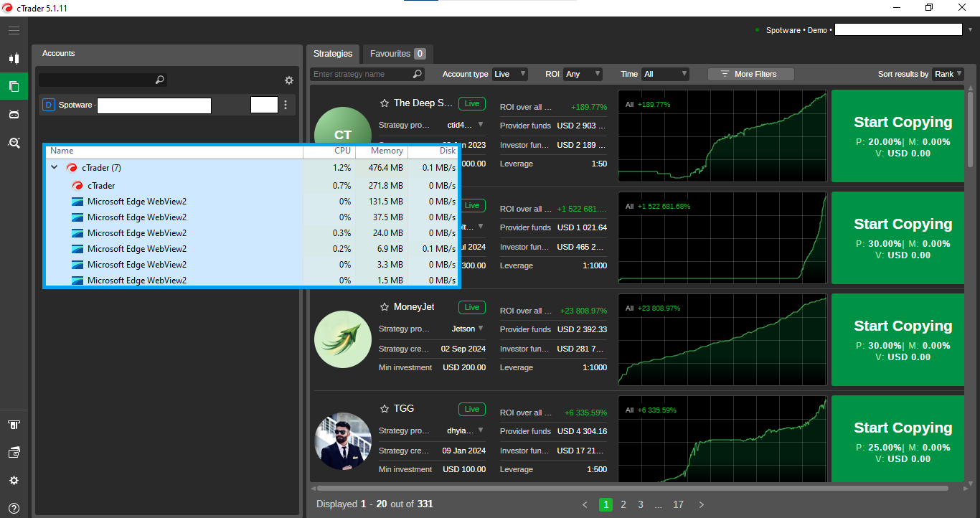Favourite the MoneyJet strategy star

385,307
